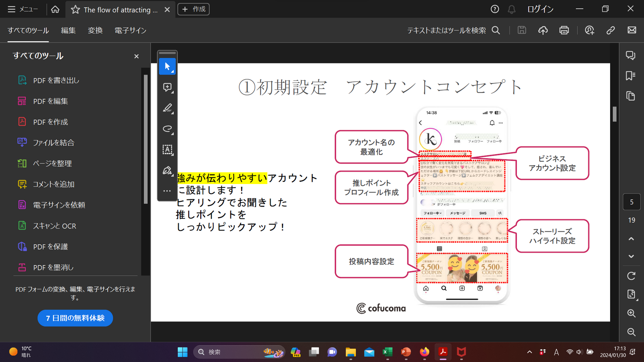644x362 pixels.
Task: Select the text box tool
Action: coord(167,150)
